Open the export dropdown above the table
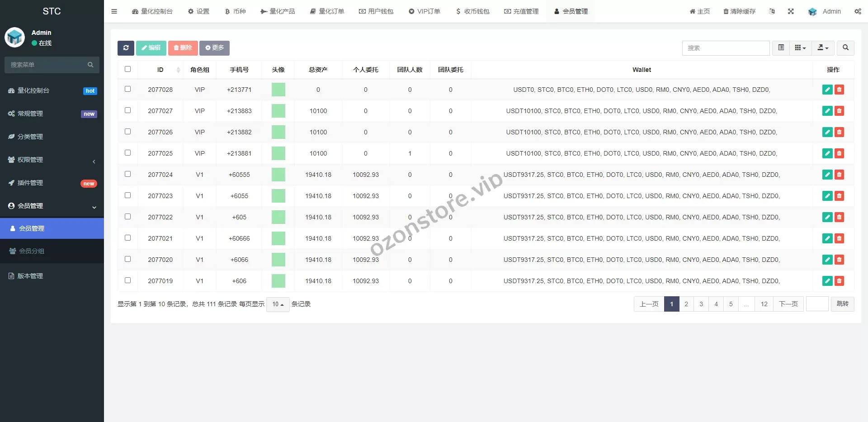 coord(822,48)
